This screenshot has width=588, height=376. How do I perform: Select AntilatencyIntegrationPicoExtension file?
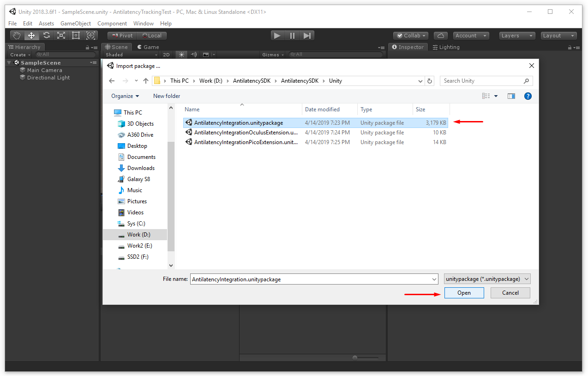pos(316,142)
